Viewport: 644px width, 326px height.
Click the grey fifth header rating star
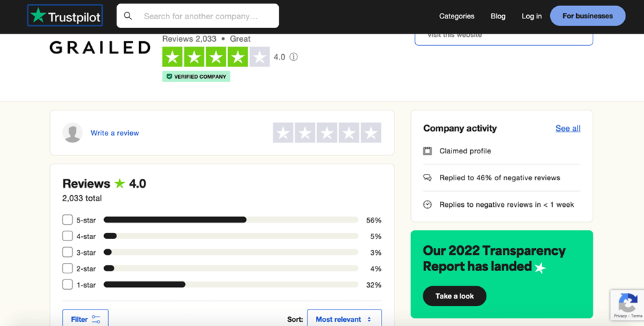[x=260, y=57]
